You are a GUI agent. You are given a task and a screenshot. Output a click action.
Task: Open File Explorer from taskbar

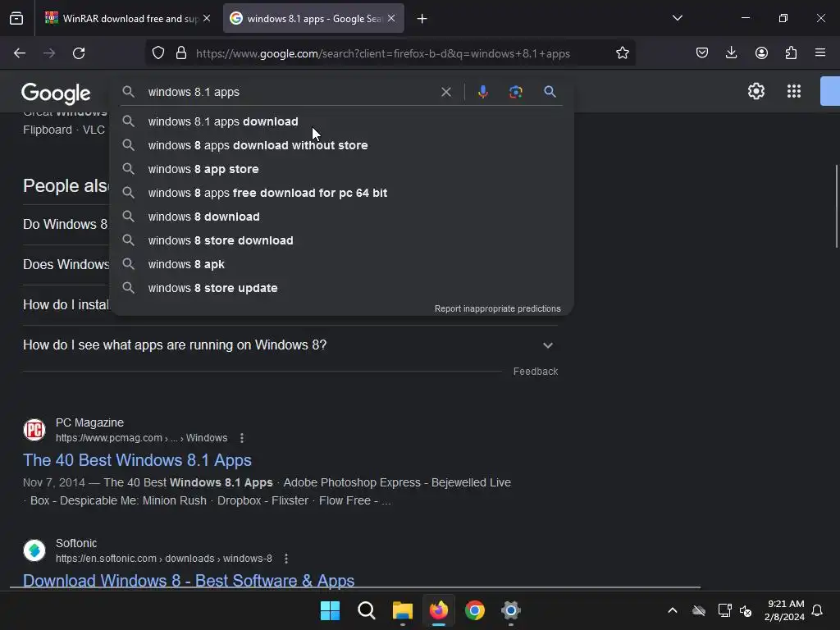pos(402,610)
